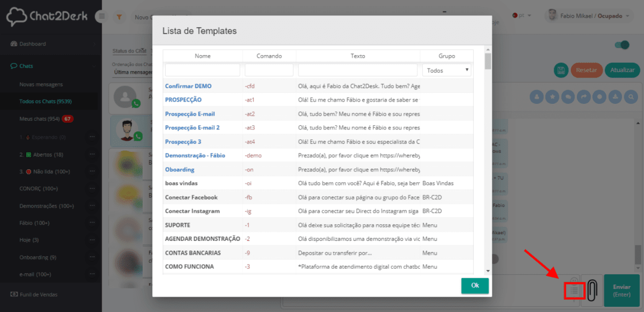Click the download icon in chat toolbar
The height and width of the screenshot is (312, 644).
click(616, 97)
